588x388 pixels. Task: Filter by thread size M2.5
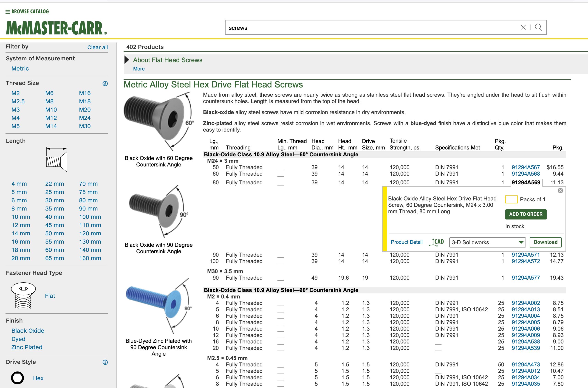click(18, 101)
